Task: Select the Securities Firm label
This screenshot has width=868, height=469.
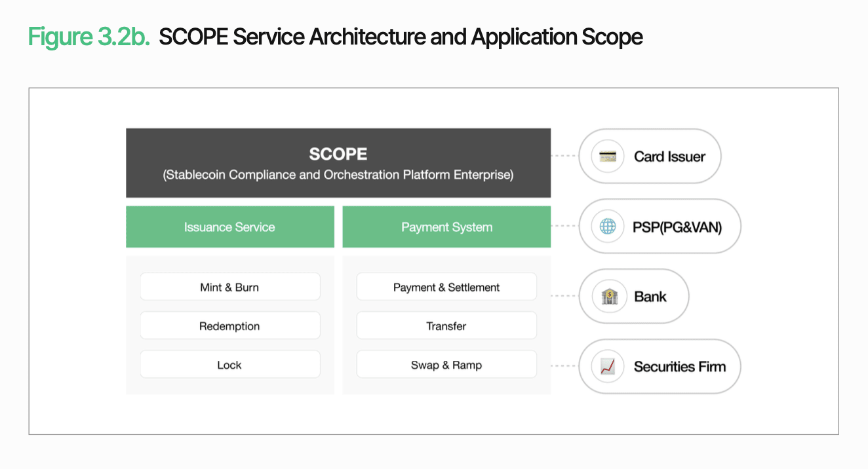Action: 679,367
